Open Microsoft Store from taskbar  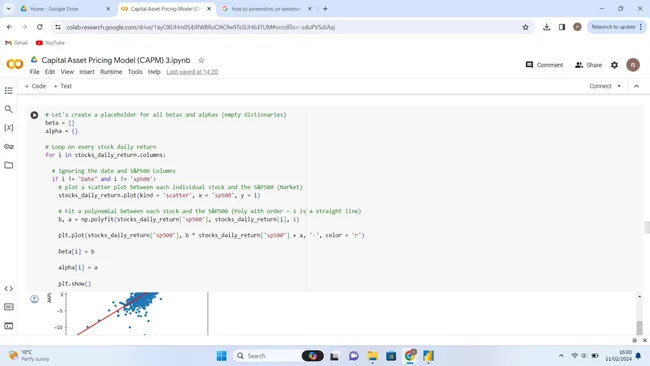pyautogui.click(x=391, y=356)
